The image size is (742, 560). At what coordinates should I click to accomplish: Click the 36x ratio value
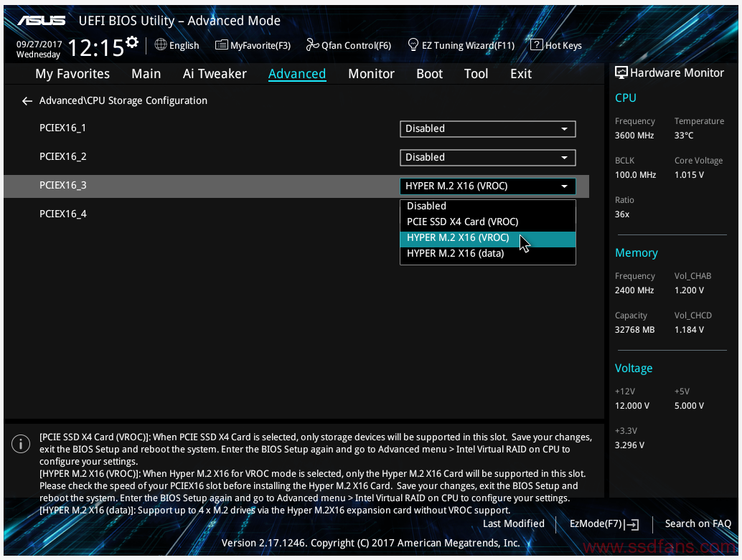(x=622, y=214)
